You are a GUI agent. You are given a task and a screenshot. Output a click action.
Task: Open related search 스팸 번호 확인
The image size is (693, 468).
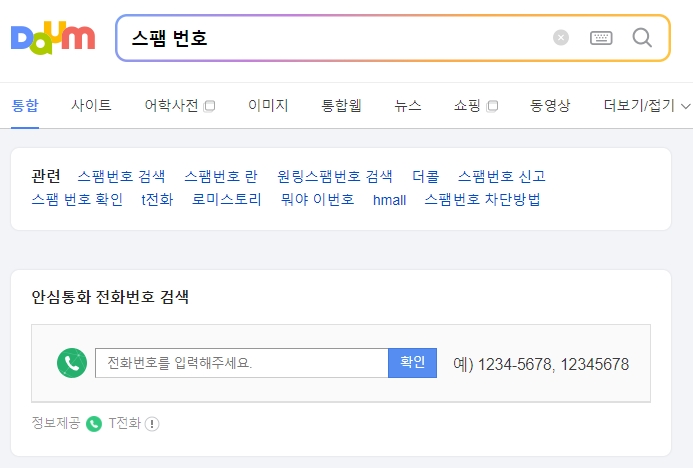77,199
